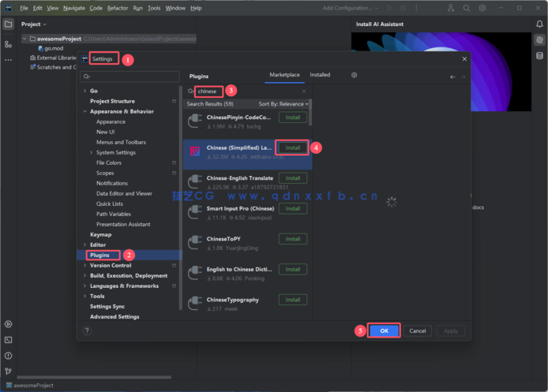Open the AI Assistant sidebar icon
The height and width of the screenshot is (392, 548).
539,40
